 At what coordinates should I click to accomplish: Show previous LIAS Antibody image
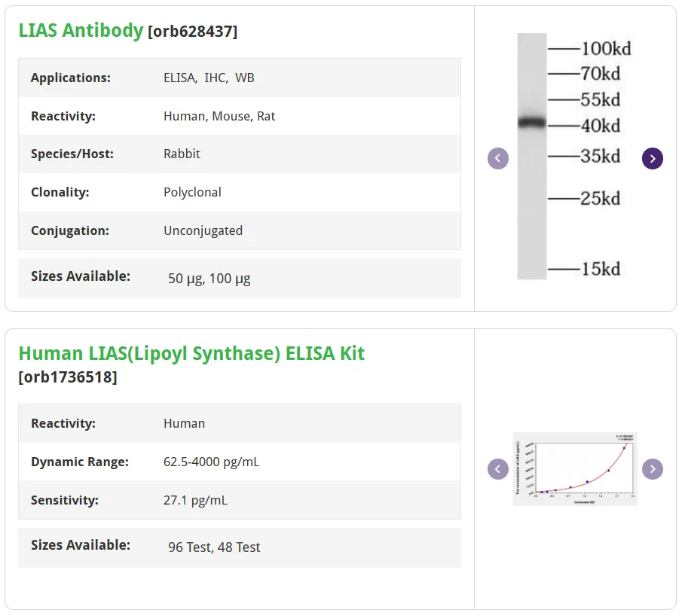(x=498, y=159)
